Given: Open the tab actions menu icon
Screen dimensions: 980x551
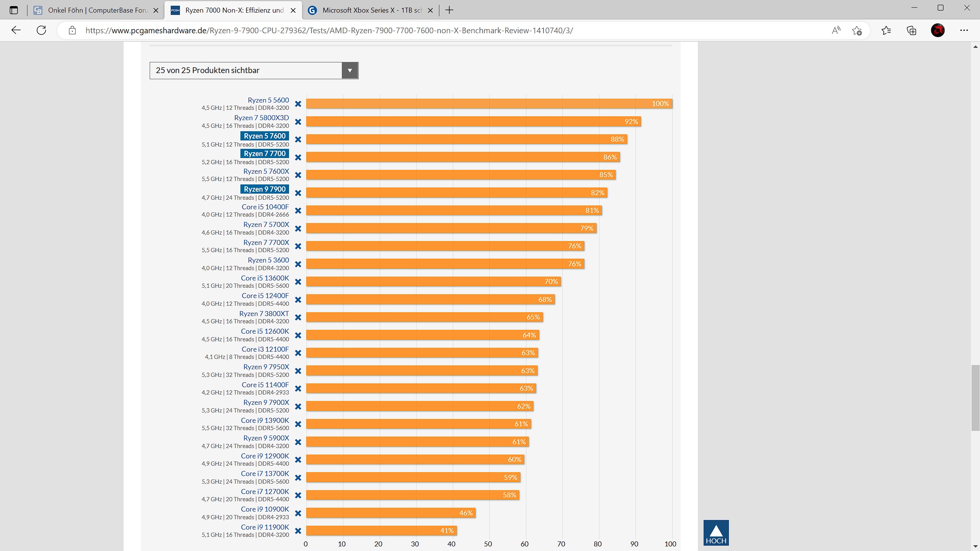Looking at the screenshot, I should [14, 10].
